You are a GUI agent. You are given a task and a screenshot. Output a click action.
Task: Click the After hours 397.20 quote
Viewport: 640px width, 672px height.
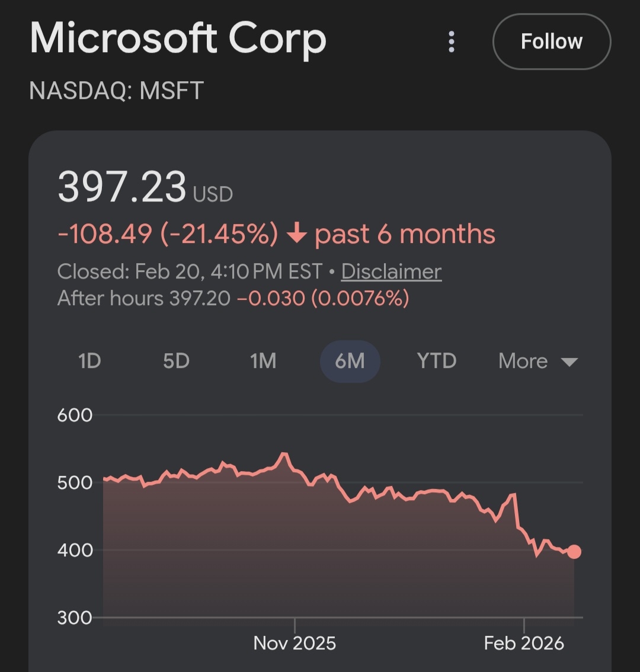point(143,297)
